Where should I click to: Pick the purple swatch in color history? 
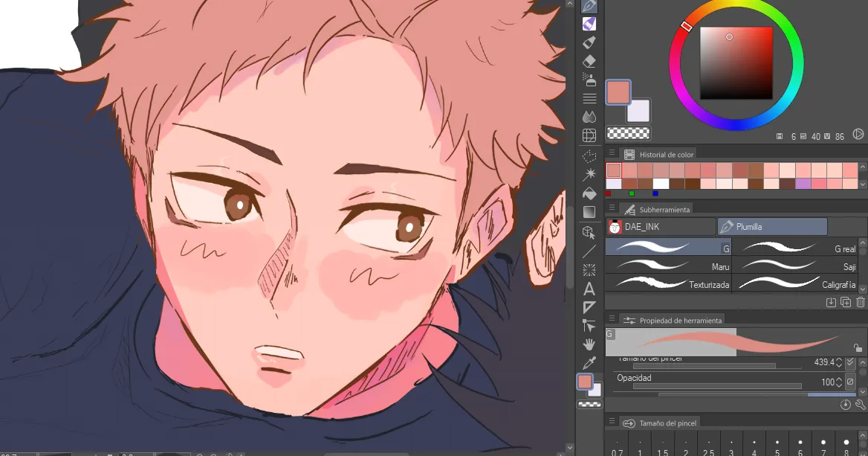[803, 184]
